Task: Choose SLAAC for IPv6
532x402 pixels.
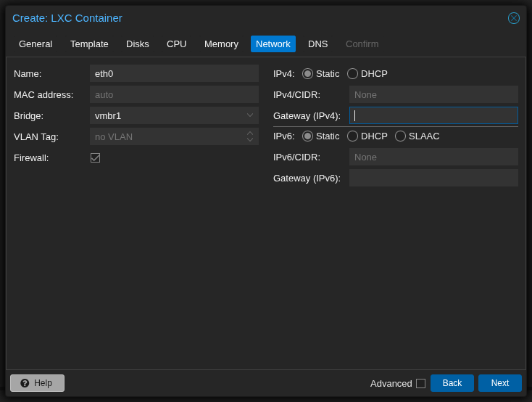Action: (x=401, y=136)
